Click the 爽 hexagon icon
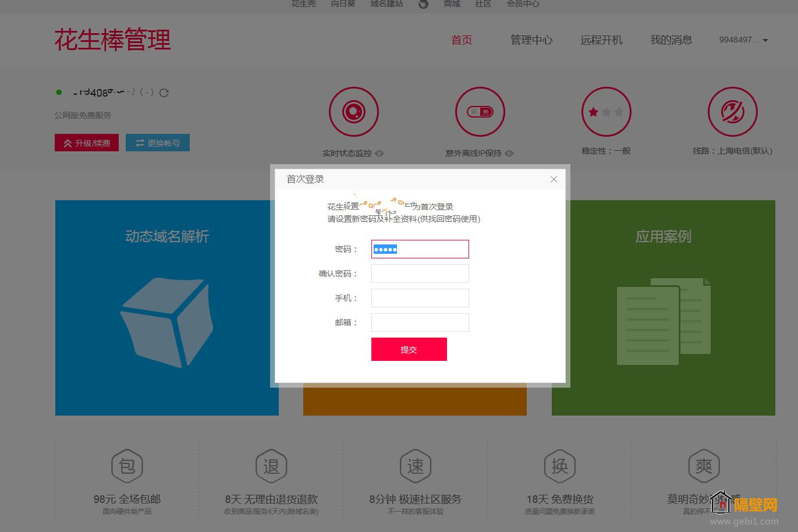The image size is (798, 532). (x=704, y=466)
